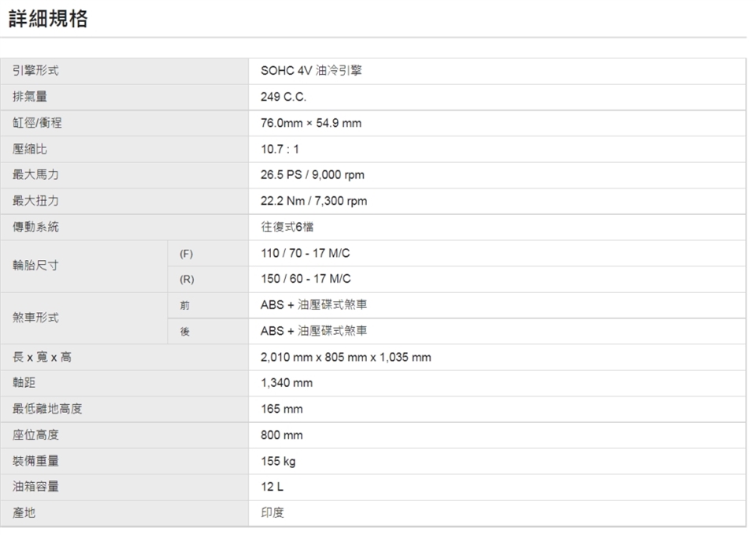
Task: Click the 155 kg weight value
Action: click(x=278, y=461)
